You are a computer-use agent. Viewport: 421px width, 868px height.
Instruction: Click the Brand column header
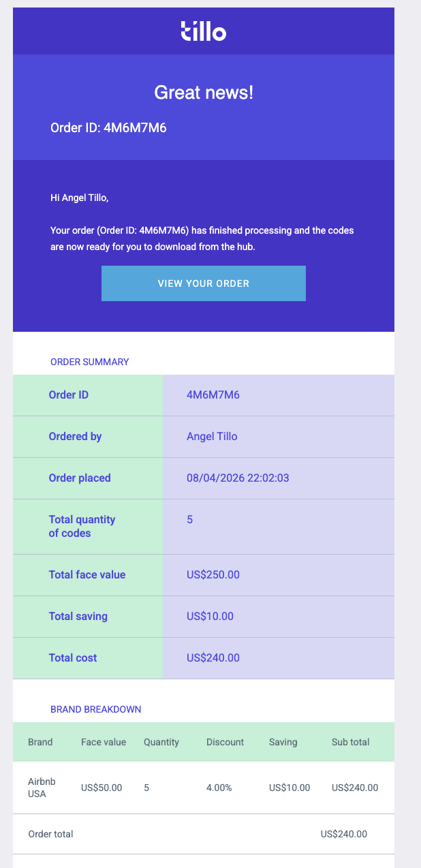[39, 742]
